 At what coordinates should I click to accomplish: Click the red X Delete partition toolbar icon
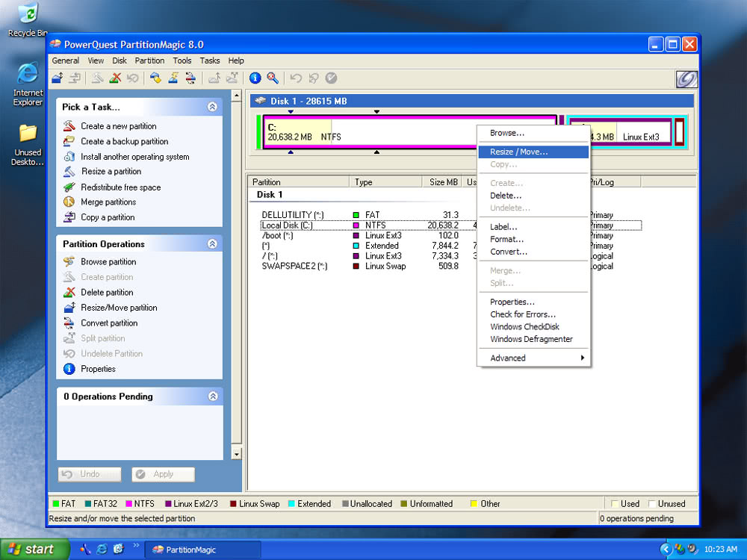(x=115, y=78)
